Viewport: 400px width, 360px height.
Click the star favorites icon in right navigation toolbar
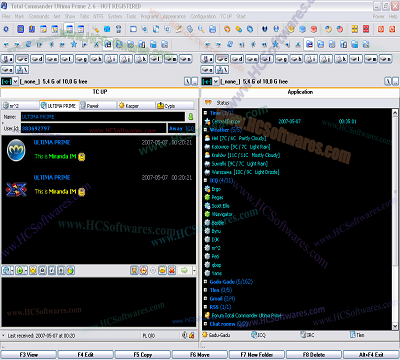click(x=275, y=44)
